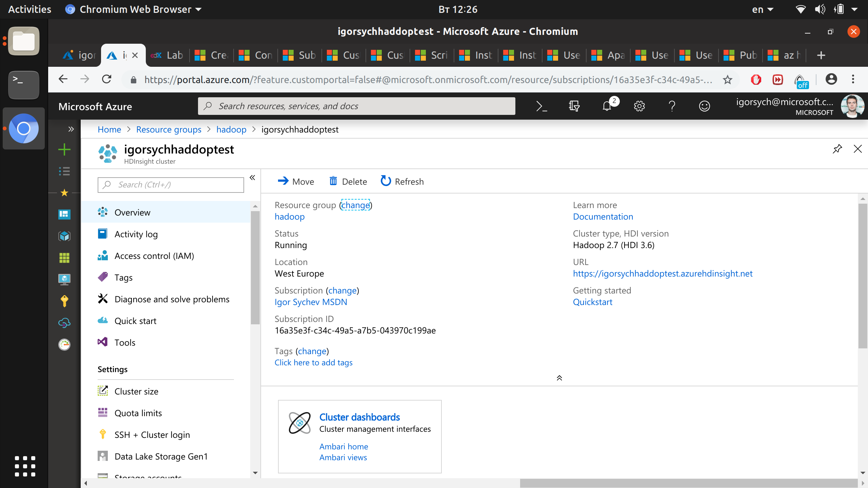
Task: Select the Favorites star icon in sidebar
Action: (x=64, y=193)
